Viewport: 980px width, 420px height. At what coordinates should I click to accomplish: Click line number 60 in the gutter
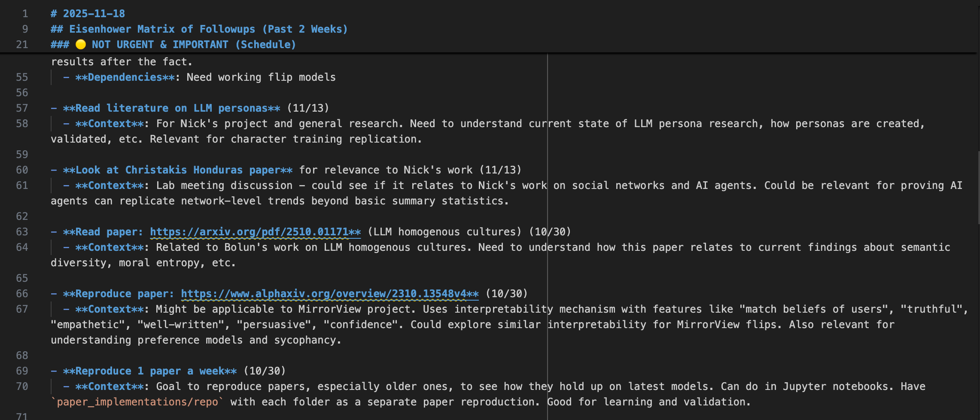22,170
